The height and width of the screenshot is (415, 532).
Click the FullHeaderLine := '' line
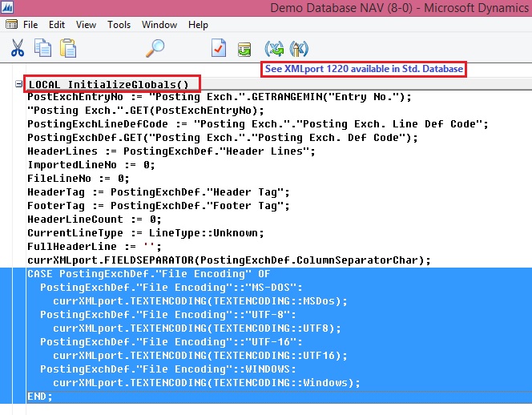(x=95, y=246)
